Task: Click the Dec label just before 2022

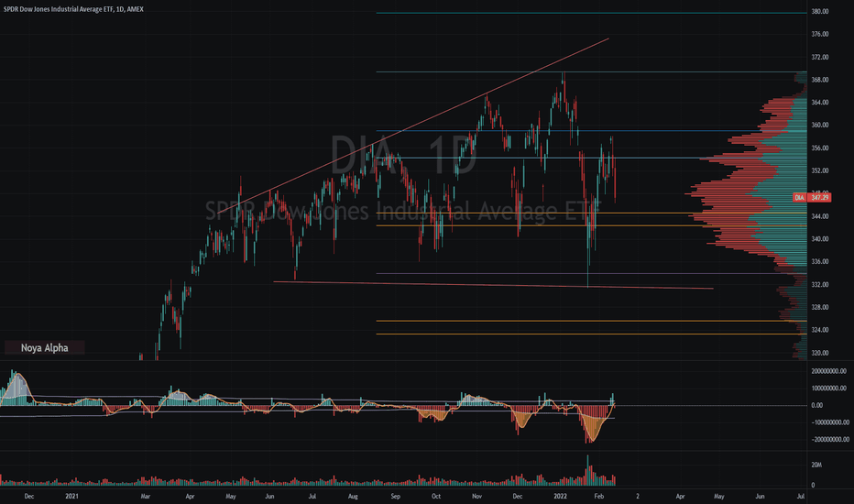Action: click(x=518, y=497)
